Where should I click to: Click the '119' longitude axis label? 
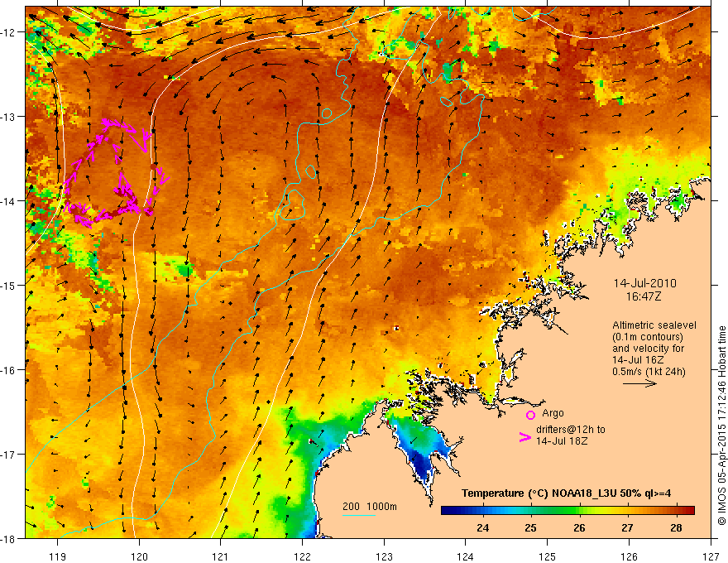coord(58,556)
